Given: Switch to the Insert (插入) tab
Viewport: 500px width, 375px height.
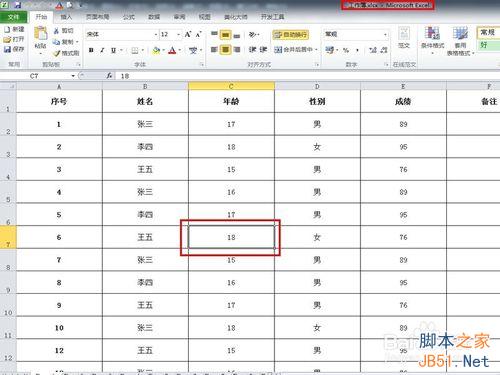Looking at the screenshot, I should coord(66,17).
